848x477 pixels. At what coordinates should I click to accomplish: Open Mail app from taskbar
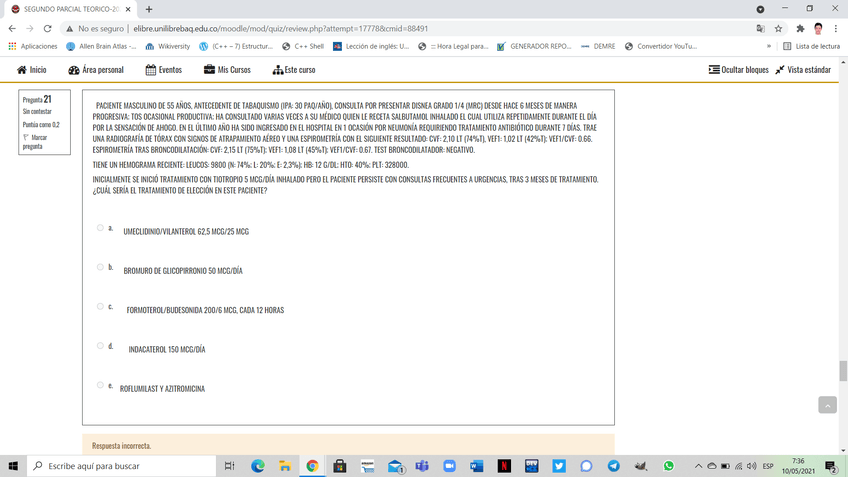point(395,466)
